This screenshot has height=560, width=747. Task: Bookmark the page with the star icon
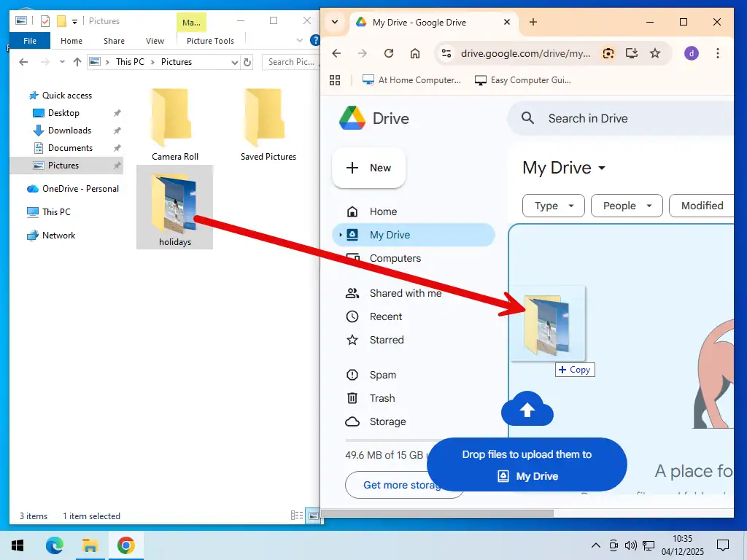tap(654, 53)
